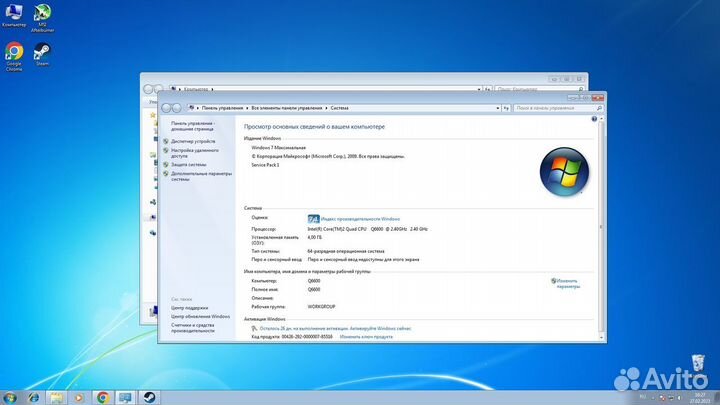This screenshot has width=720, height=405.
Task: Click the WORKGROUP value
Action: [x=321, y=306]
